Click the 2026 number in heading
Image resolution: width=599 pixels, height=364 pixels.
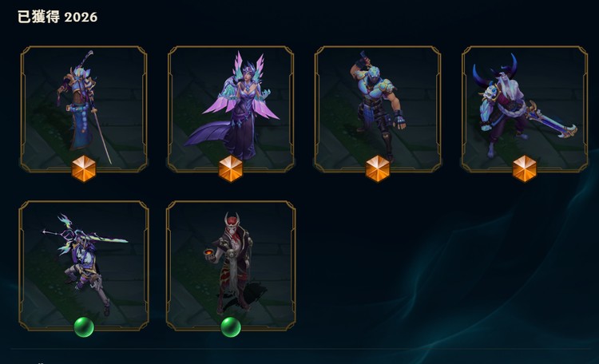[x=81, y=18]
